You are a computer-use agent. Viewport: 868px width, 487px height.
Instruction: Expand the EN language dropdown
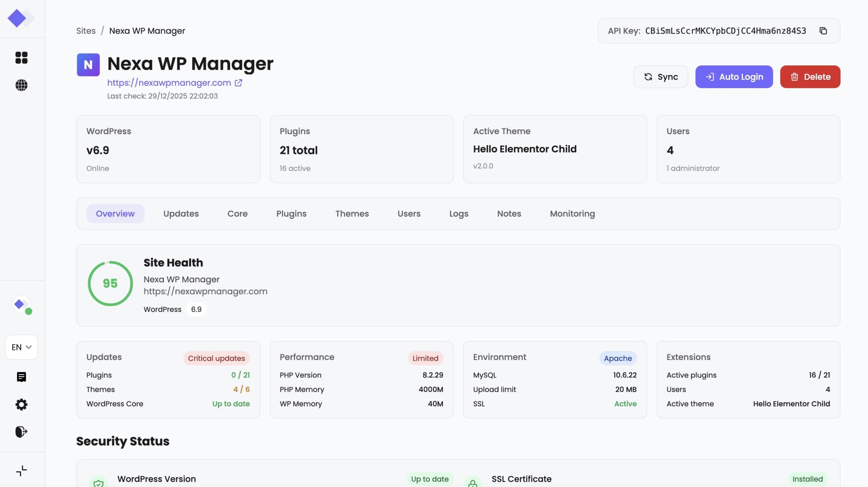[21, 347]
